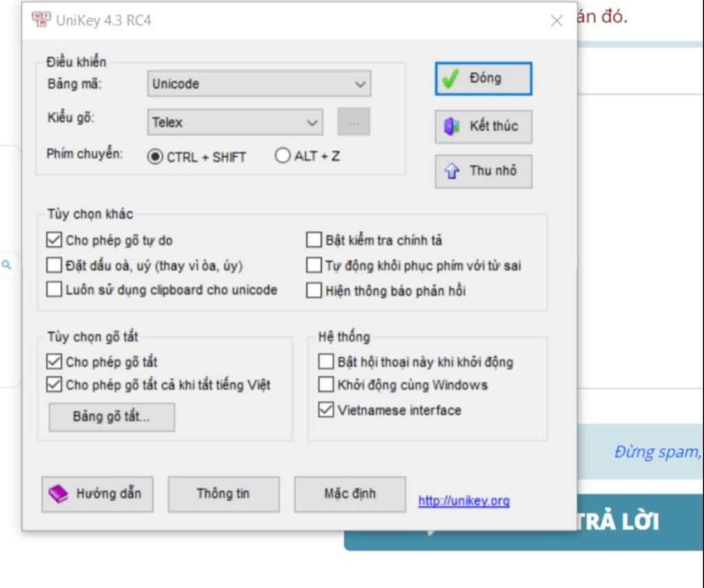Click the Thông tin button
704x588 pixels.
(223, 494)
